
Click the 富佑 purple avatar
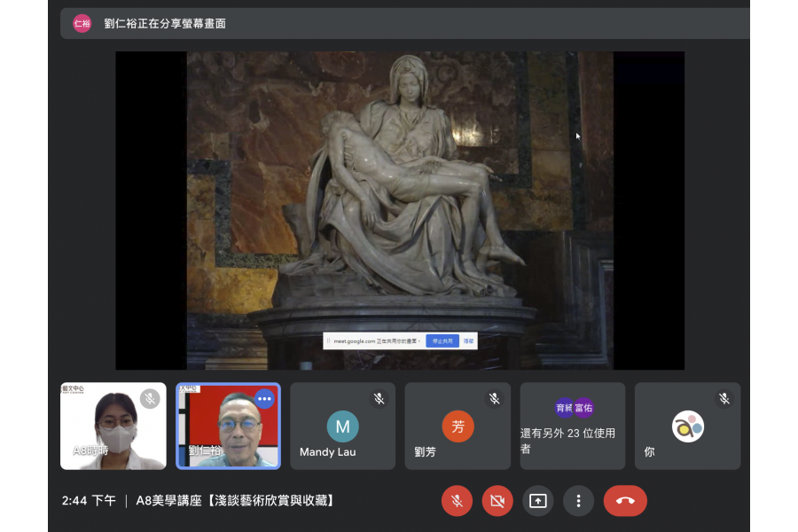[x=583, y=408]
